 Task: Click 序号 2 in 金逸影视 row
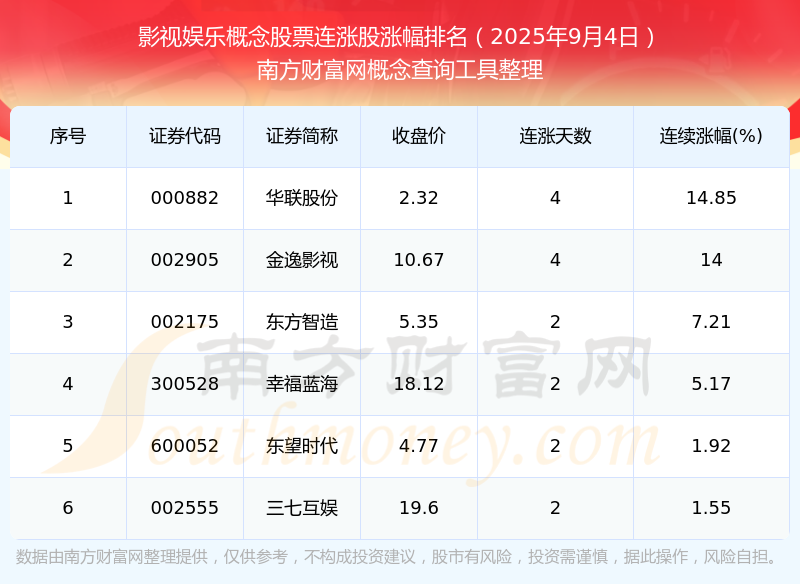pos(68,260)
